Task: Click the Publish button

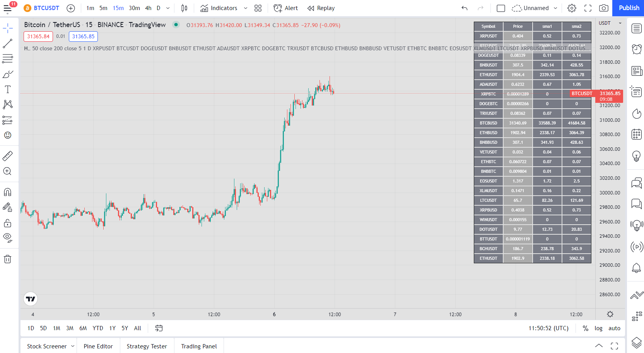Action: 629,8
